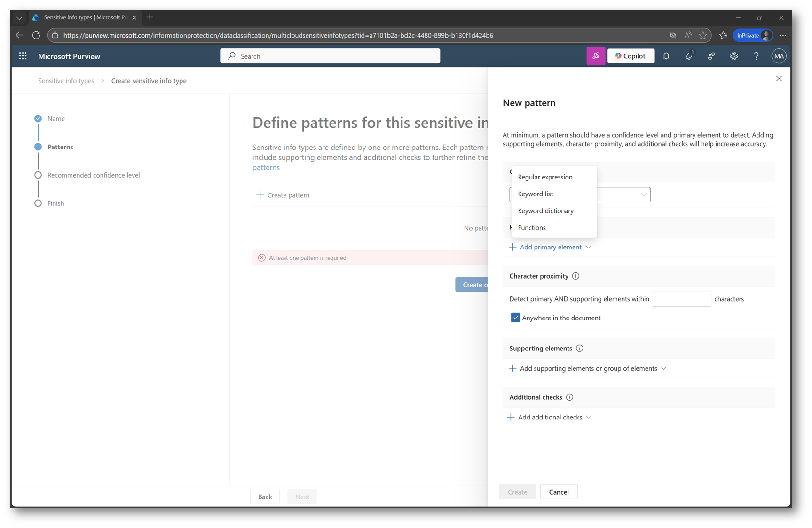Click the help question mark icon
This screenshot has height=528, width=812.
tap(756, 56)
